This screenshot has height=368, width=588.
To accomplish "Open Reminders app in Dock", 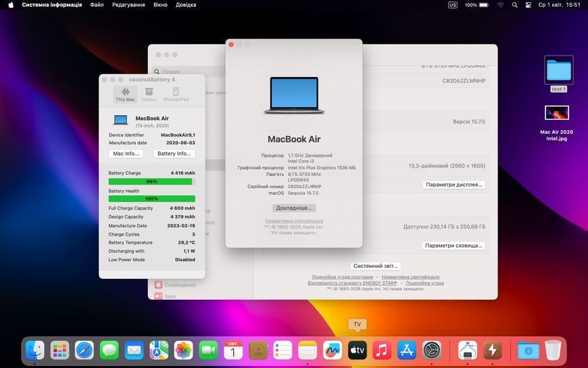I will pos(283,350).
